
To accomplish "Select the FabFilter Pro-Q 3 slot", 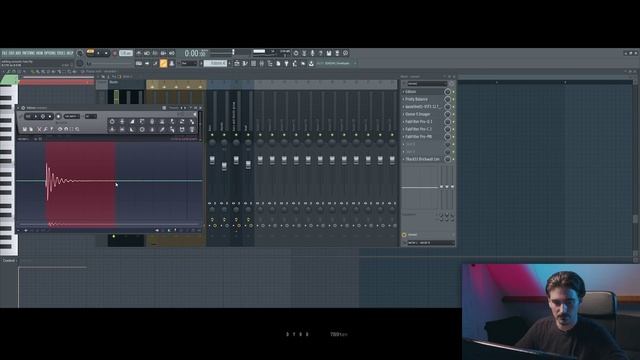I will pos(424,122).
